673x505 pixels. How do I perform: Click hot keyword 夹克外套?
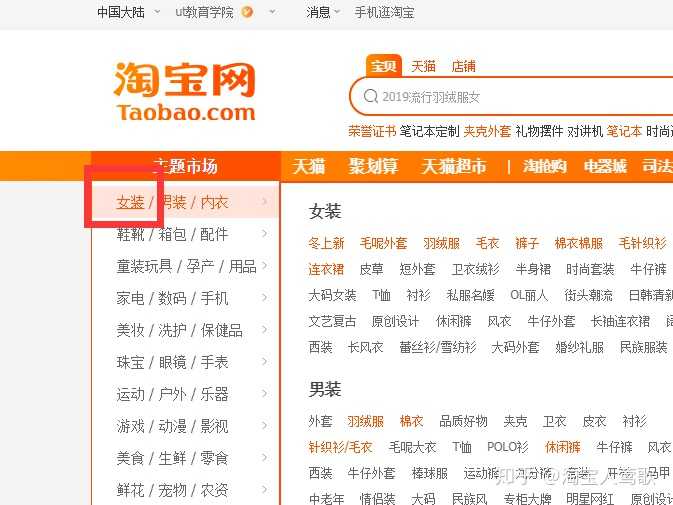click(487, 131)
